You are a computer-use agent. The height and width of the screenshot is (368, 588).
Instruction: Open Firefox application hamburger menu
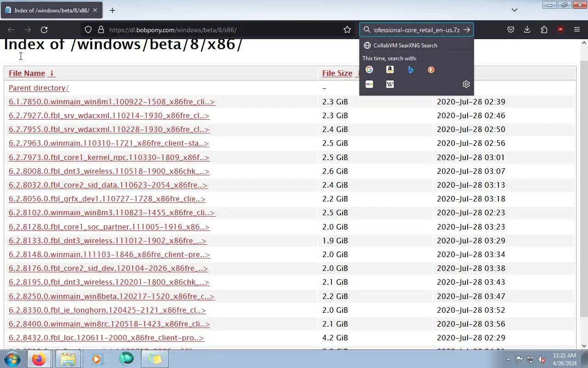(577, 30)
